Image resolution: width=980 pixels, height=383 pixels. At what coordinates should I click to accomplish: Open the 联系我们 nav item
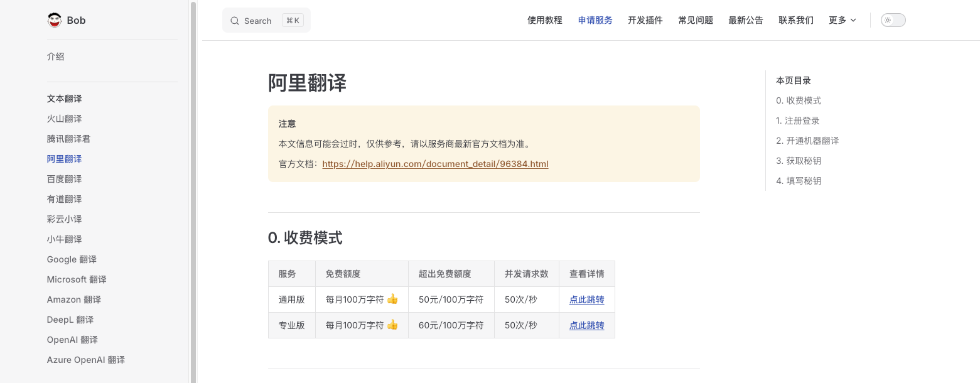click(796, 20)
